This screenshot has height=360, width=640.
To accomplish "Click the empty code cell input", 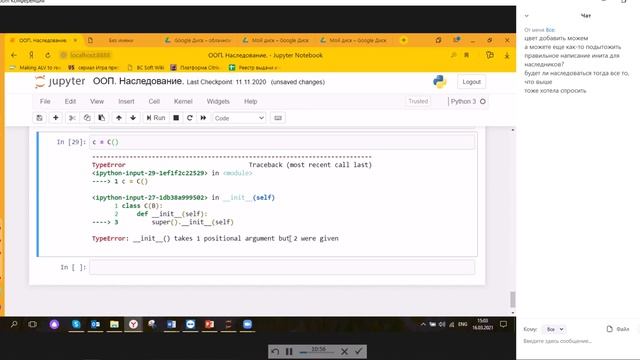I will coord(282,267).
